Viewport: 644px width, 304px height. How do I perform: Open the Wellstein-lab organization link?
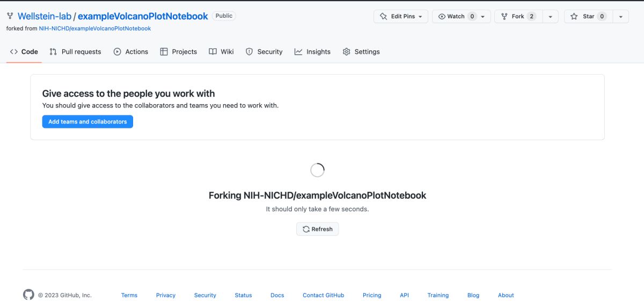45,16
